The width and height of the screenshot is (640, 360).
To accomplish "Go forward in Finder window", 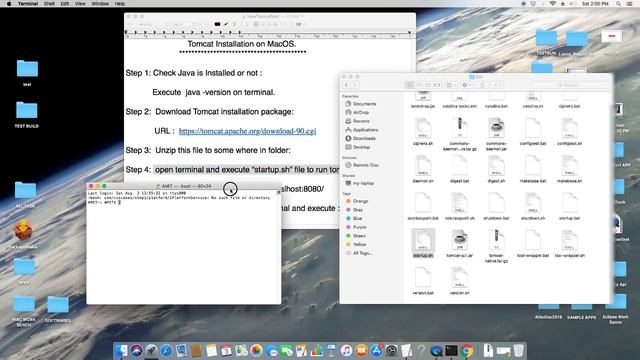I will point(355,85).
